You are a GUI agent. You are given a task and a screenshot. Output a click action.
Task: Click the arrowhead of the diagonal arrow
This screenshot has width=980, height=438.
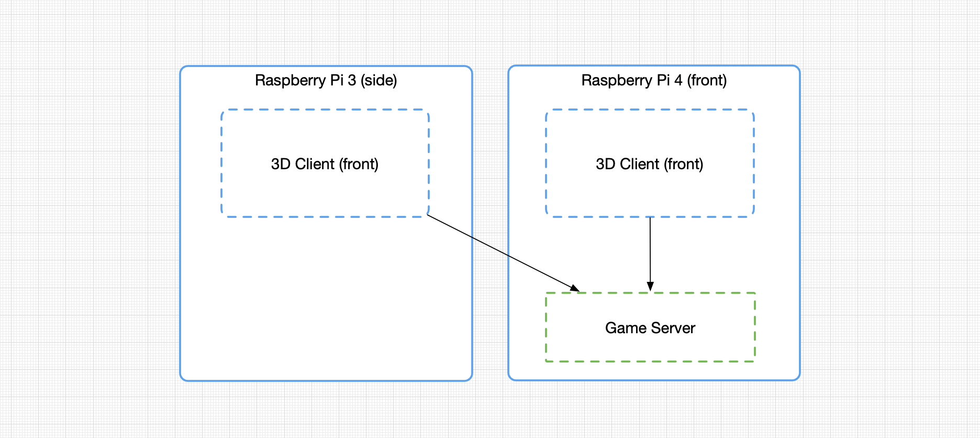[x=575, y=288]
